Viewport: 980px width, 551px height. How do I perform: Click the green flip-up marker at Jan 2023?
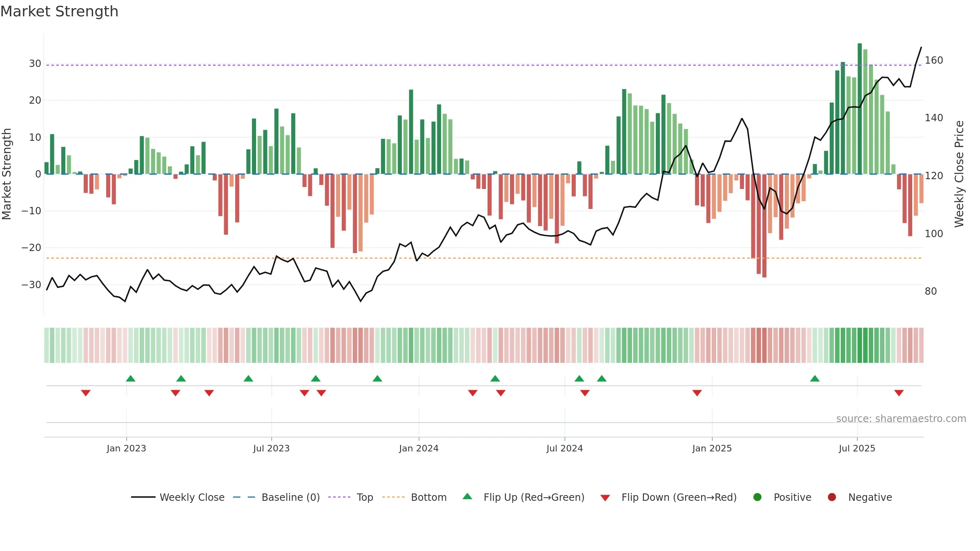(x=131, y=378)
